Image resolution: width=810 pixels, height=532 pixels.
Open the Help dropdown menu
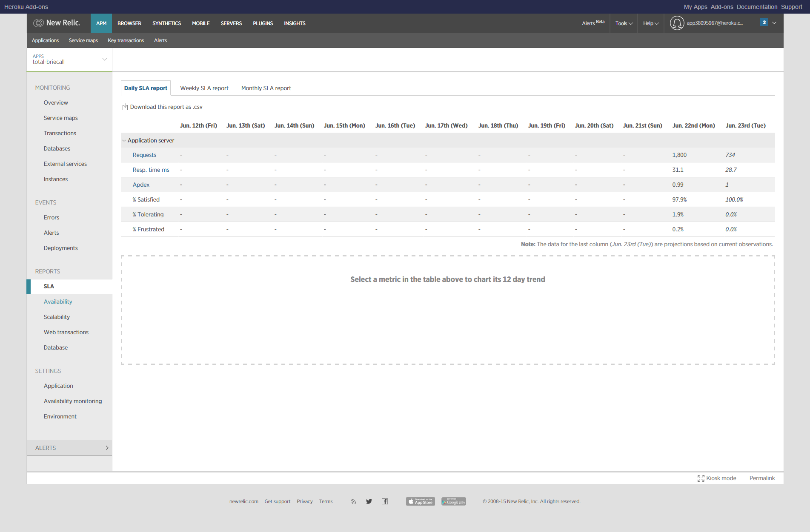(651, 23)
